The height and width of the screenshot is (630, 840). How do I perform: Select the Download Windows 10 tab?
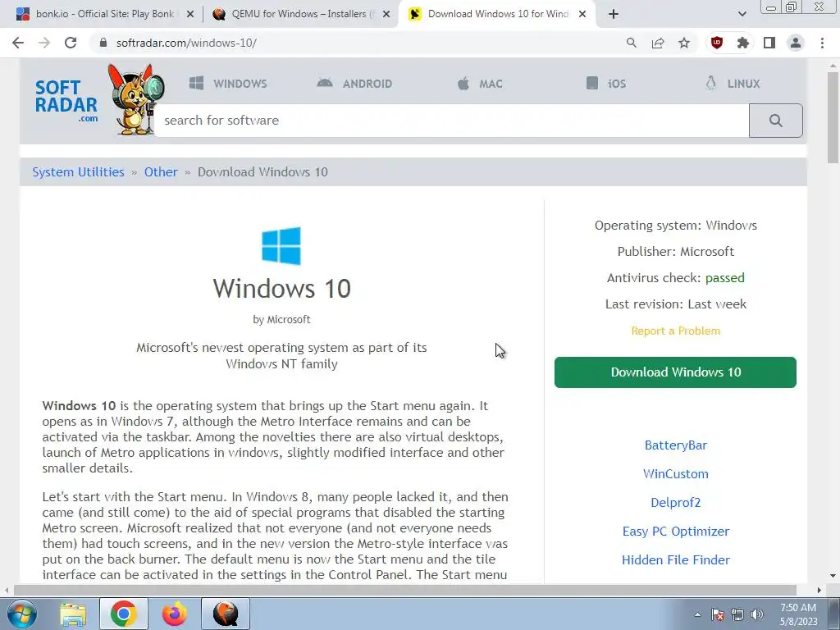[x=495, y=14]
